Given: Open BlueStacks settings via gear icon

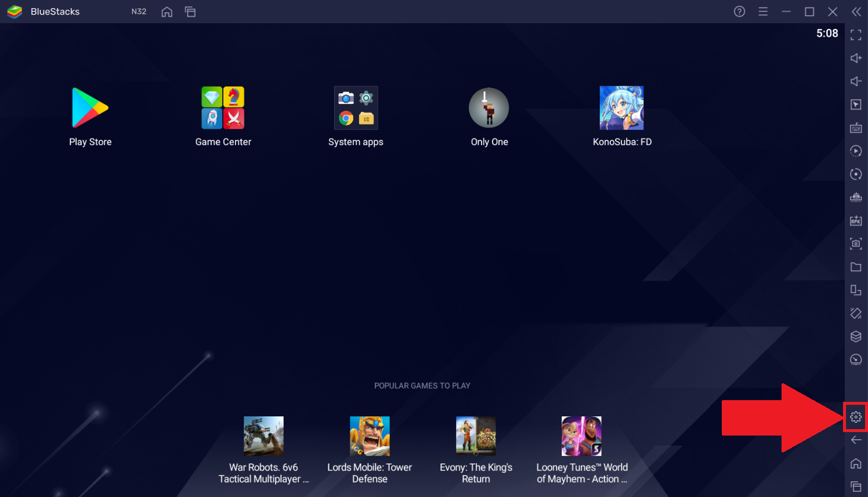Looking at the screenshot, I should click(856, 416).
